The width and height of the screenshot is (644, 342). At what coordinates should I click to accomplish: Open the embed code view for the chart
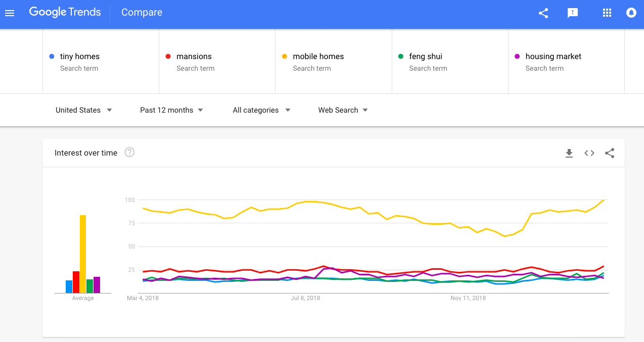coord(589,153)
